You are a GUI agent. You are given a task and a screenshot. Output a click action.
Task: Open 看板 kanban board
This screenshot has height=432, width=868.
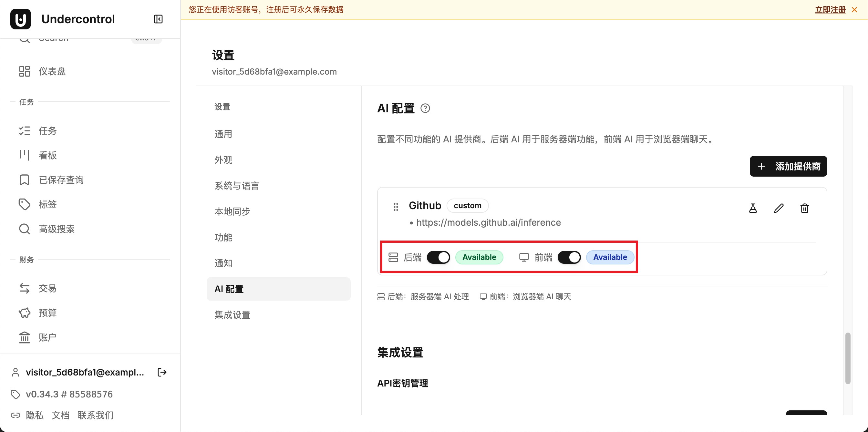tap(90, 155)
